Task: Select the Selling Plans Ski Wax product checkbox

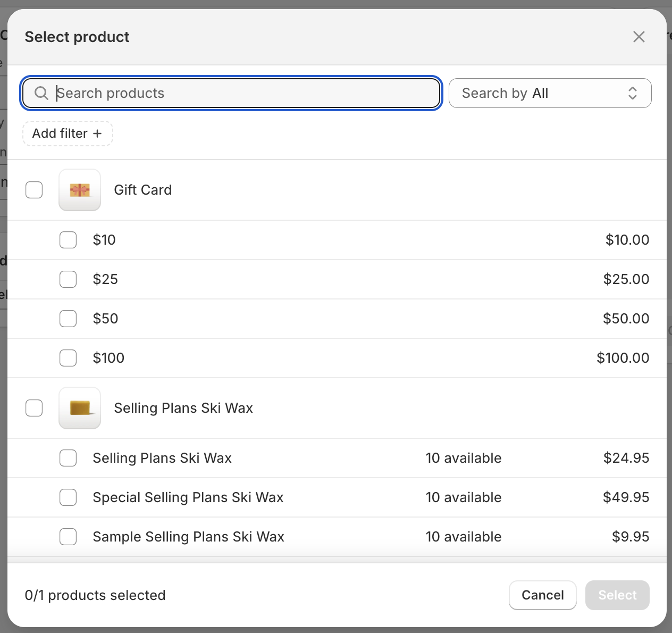Action: coord(34,408)
